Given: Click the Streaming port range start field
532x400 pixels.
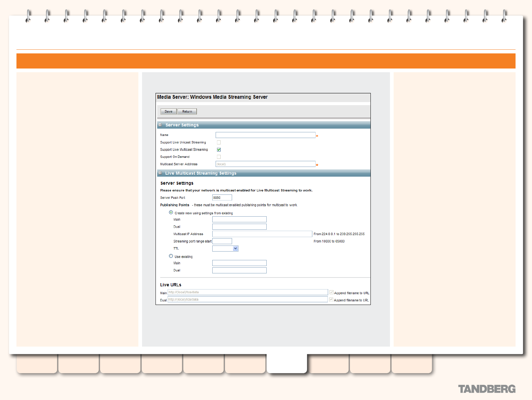Looking at the screenshot, I should [222, 241].
